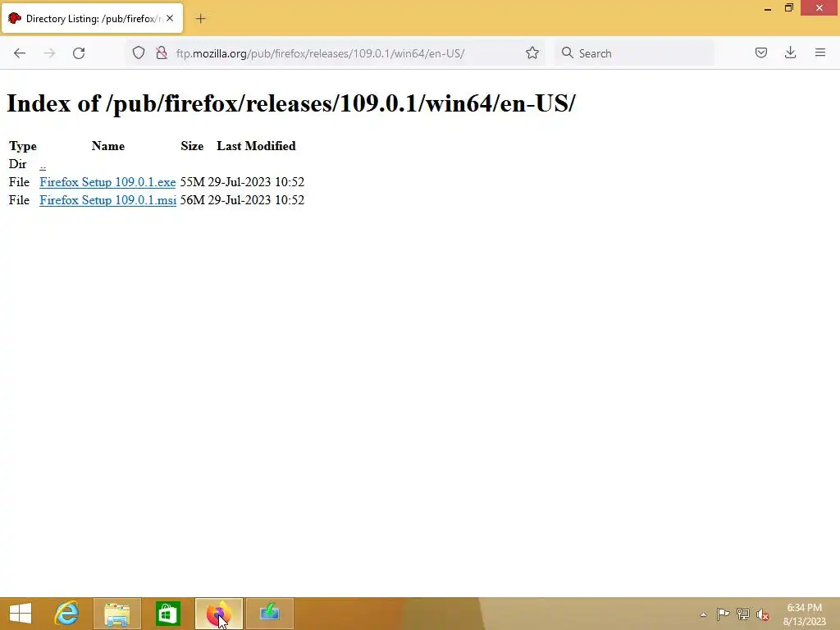This screenshot has width=840, height=630.
Task: Bookmark this page with the star
Action: pyautogui.click(x=532, y=52)
